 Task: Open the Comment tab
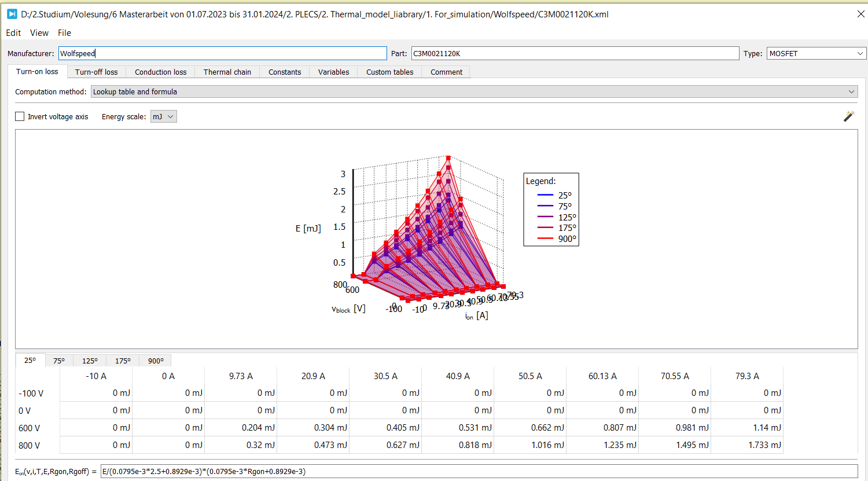point(446,72)
